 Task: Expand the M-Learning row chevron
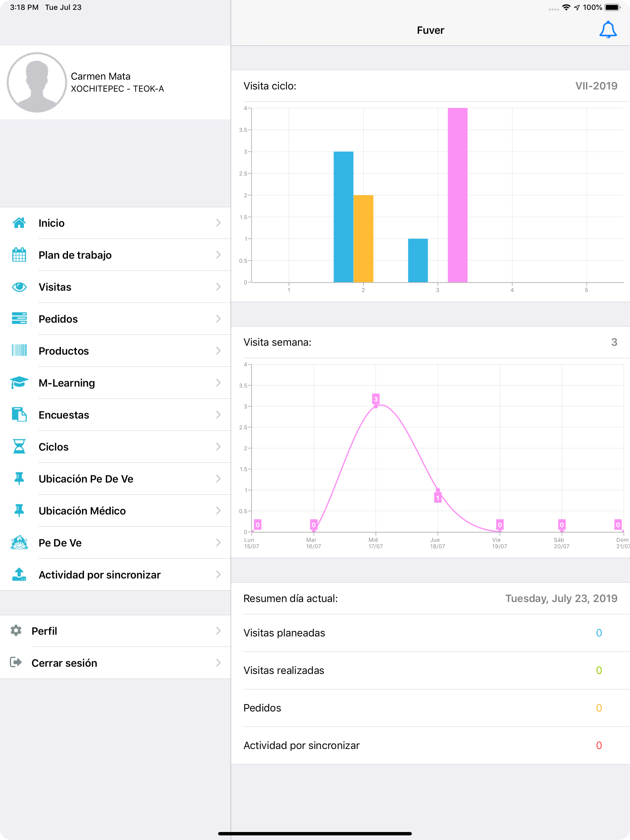pos(218,382)
